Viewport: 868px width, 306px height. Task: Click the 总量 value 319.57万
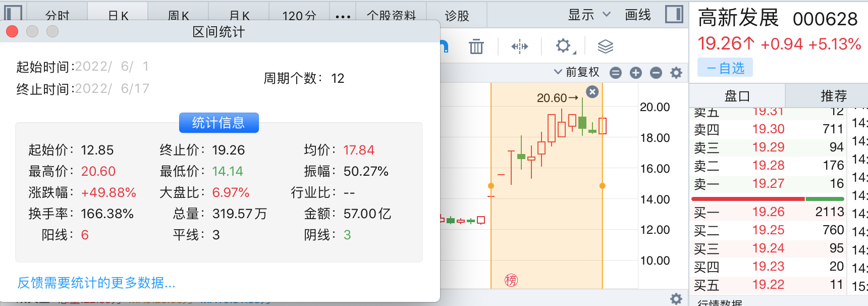[239, 214]
